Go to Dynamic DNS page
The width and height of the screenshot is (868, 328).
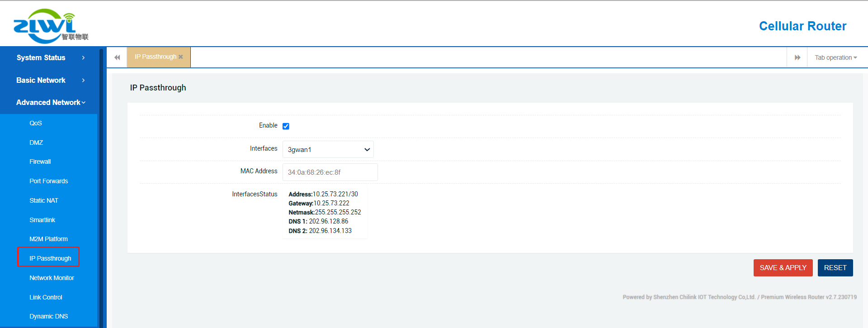49,316
